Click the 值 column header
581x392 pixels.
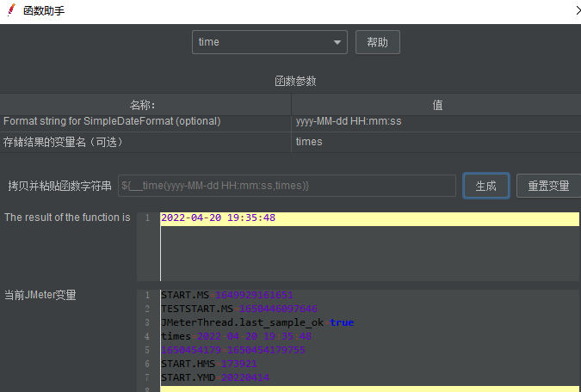click(x=436, y=105)
